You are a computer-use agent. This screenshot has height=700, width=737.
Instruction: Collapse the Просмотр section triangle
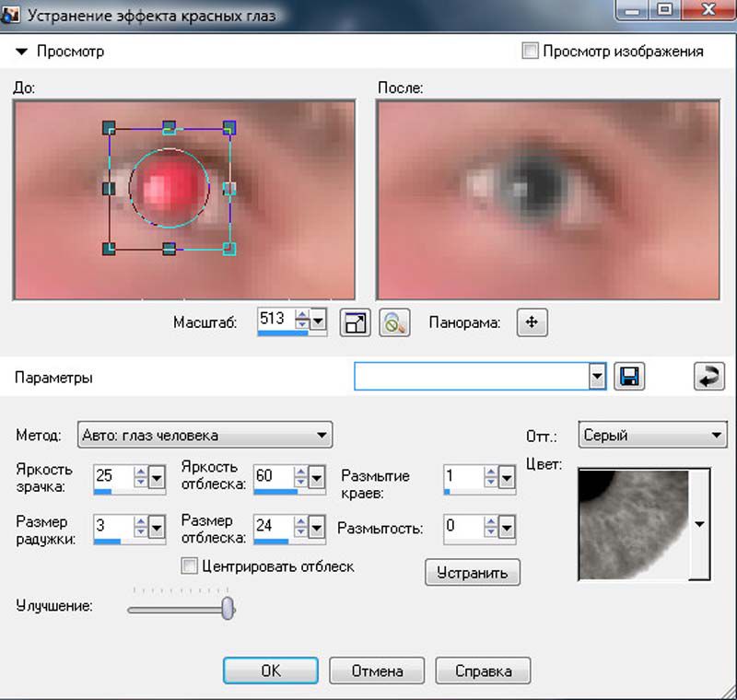(x=22, y=52)
